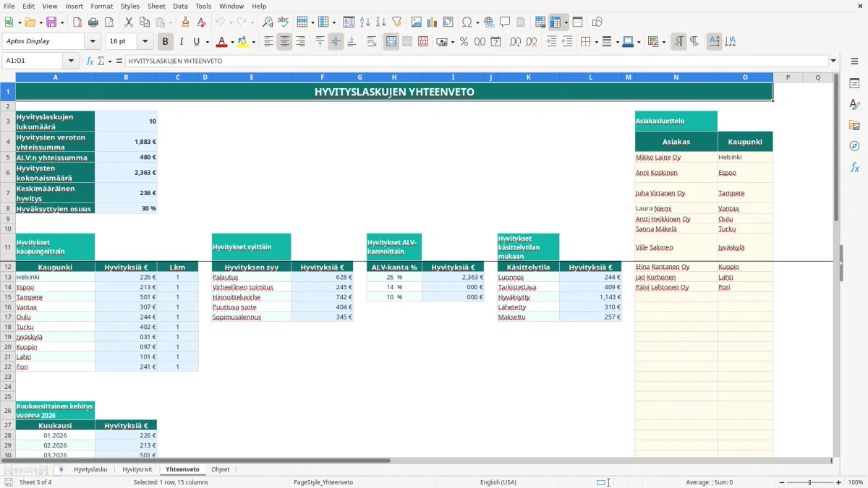
Task: Click column header F
Action: click(x=322, y=77)
